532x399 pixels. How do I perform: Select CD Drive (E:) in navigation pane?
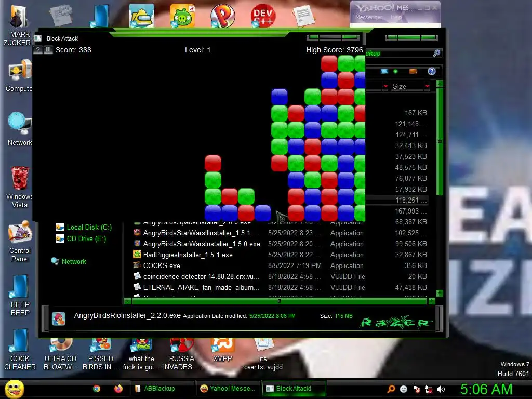82,238
